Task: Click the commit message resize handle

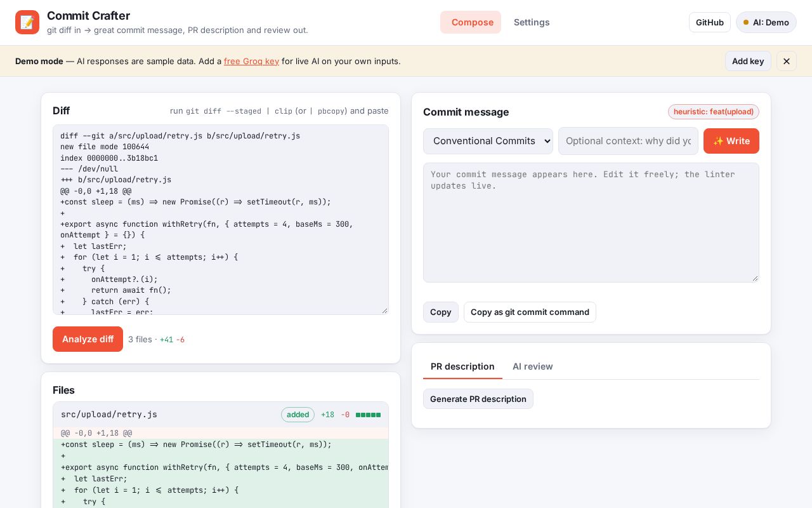Action: click(x=755, y=278)
